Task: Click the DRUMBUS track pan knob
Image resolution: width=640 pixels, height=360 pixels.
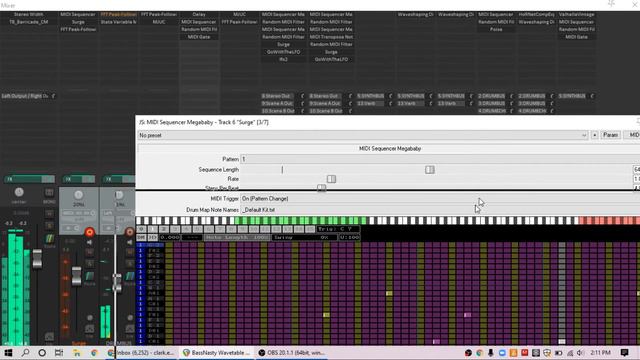Action: [119, 195]
